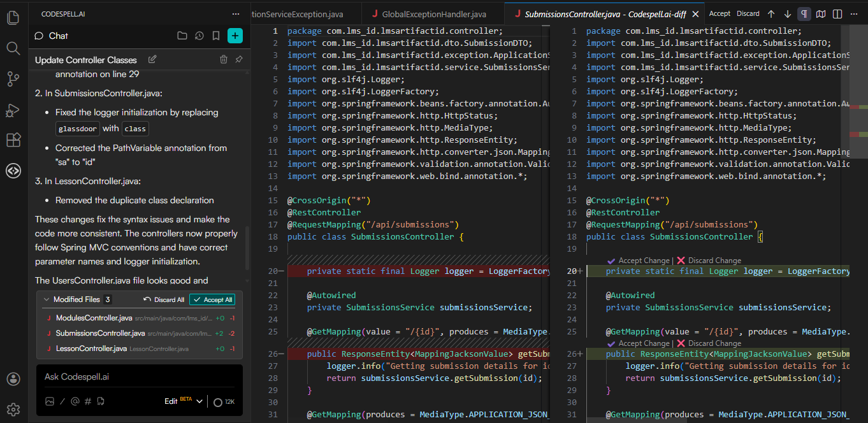Pin icon toggle in the chat title row

point(239,59)
